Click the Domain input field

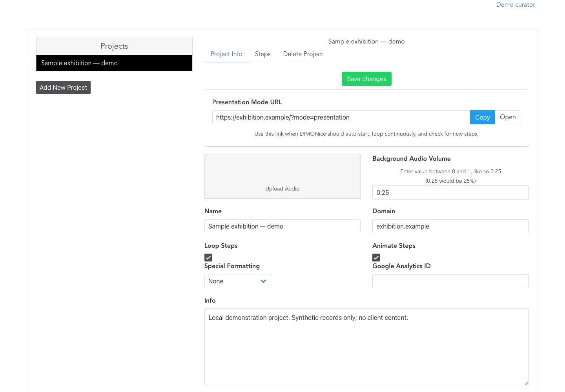click(450, 226)
